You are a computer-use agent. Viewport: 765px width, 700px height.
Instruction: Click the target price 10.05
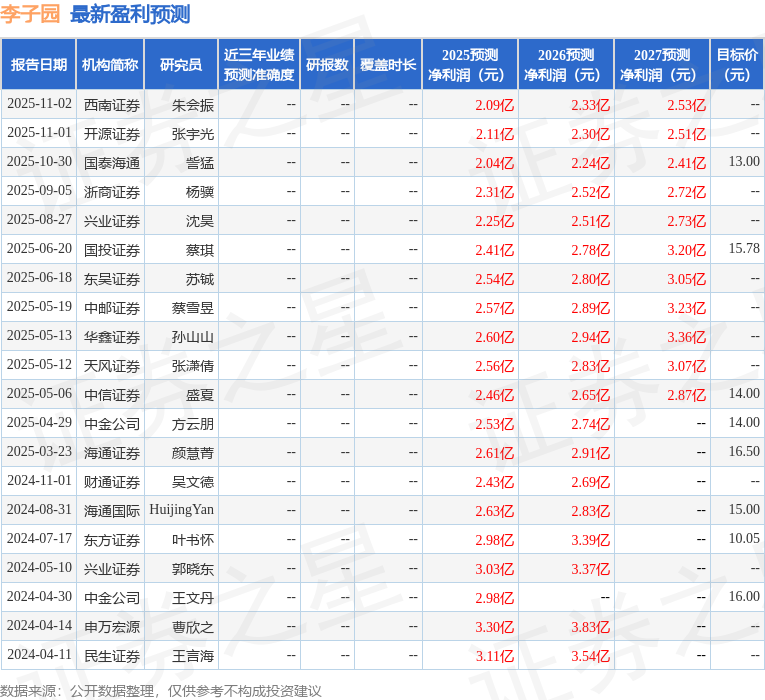(x=744, y=538)
